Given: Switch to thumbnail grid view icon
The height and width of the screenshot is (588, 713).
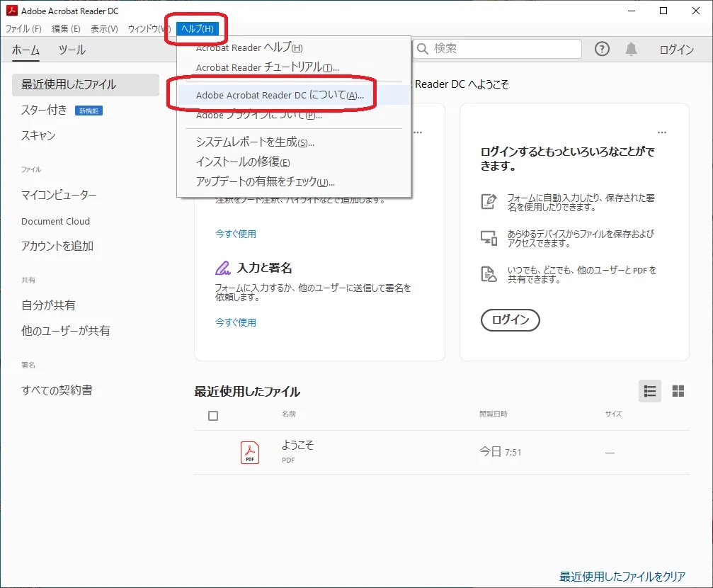Looking at the screenshot, I should (678, 391).
